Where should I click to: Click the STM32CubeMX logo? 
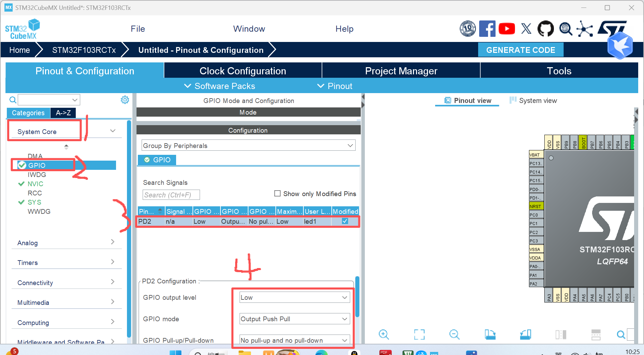pyautogui.click(x=22, y=29)
